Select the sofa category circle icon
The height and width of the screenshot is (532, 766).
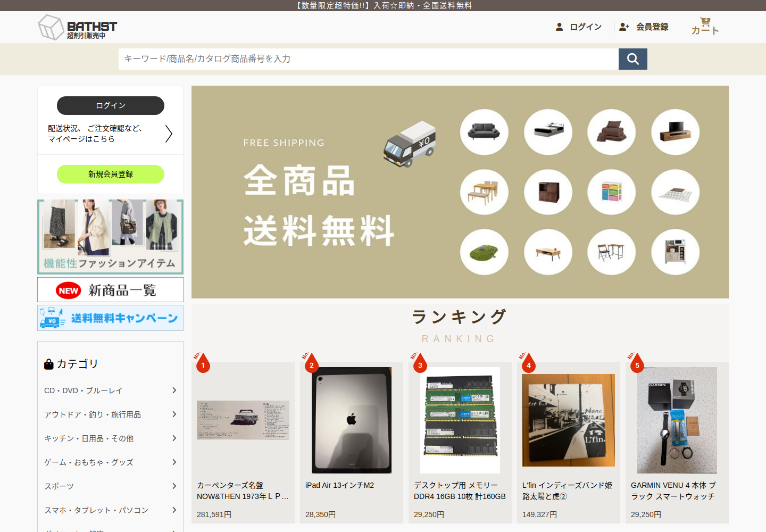point(484,132)
